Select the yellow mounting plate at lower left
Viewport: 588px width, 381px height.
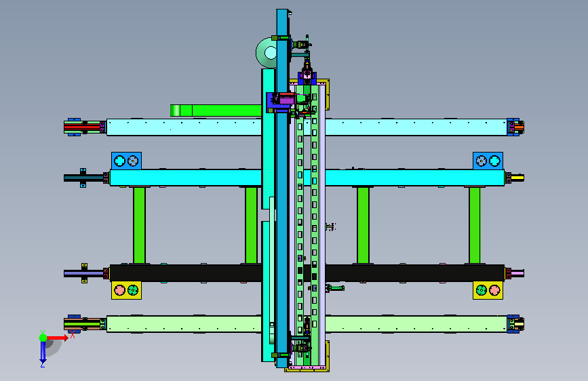point(126,290)
